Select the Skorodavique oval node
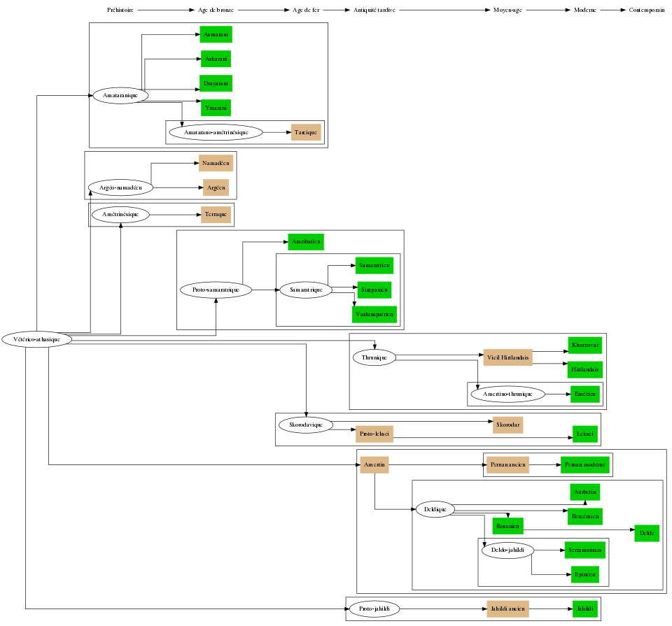 coord(306,425)
